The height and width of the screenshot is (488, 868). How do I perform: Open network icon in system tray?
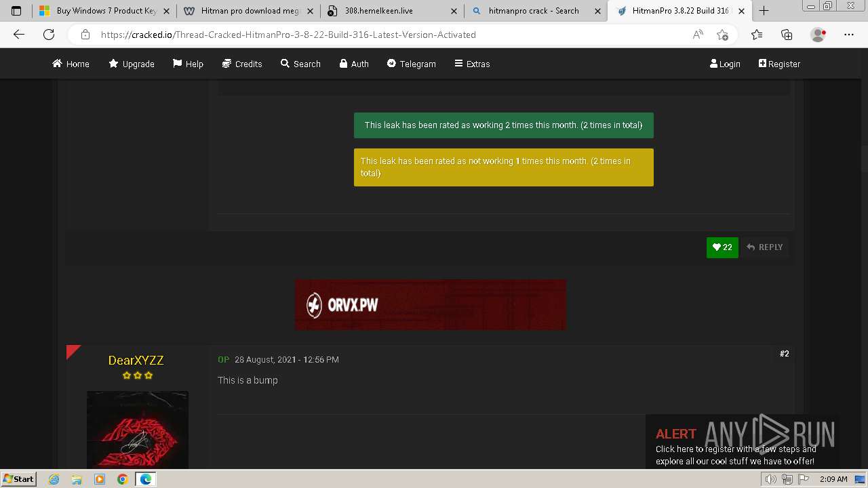[x=787, y=479]
